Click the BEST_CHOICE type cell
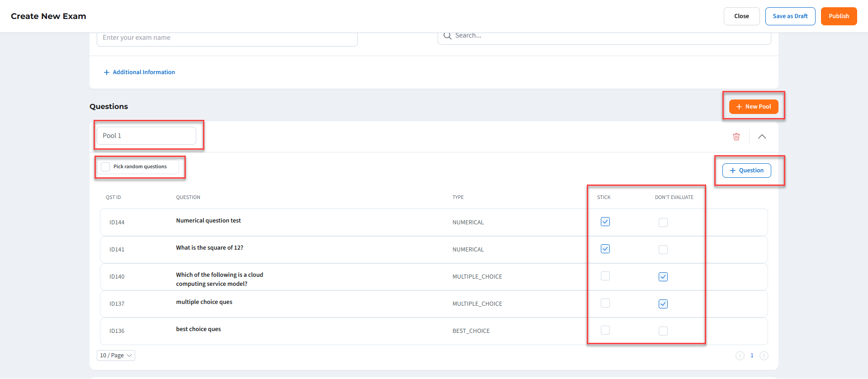Viewport: 868px width, 379px height. [x=471, y=331]
